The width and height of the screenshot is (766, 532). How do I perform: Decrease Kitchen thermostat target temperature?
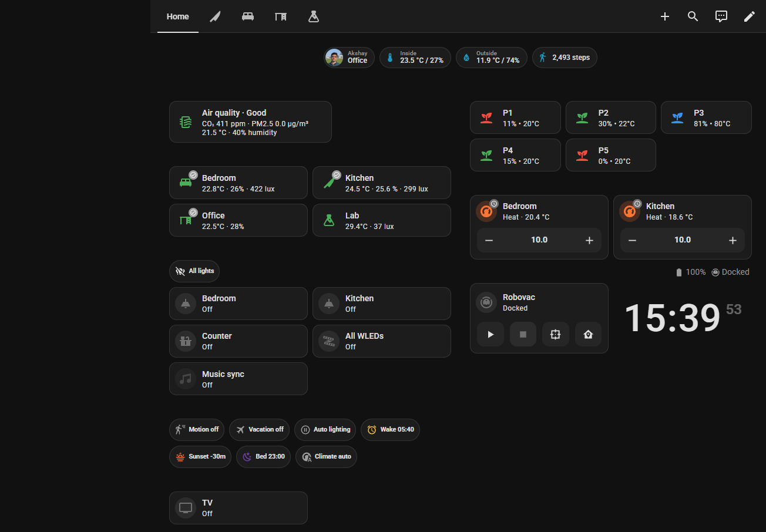tap(632, 240)
